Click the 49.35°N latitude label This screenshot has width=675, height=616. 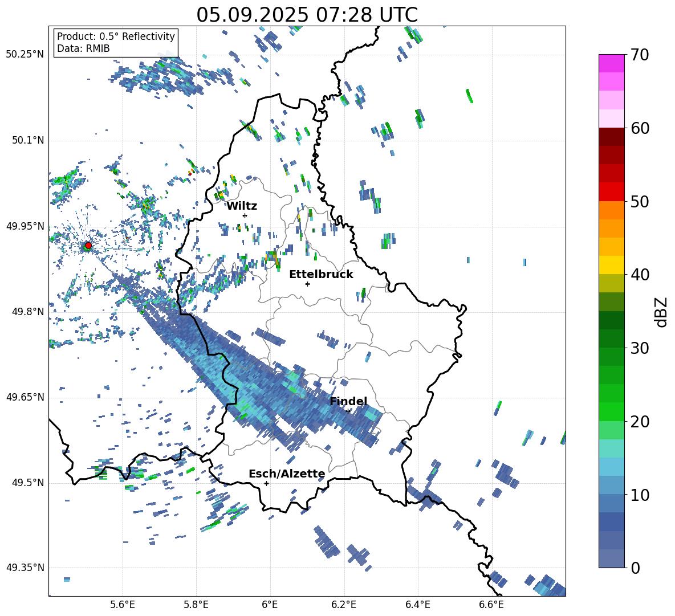25,568
